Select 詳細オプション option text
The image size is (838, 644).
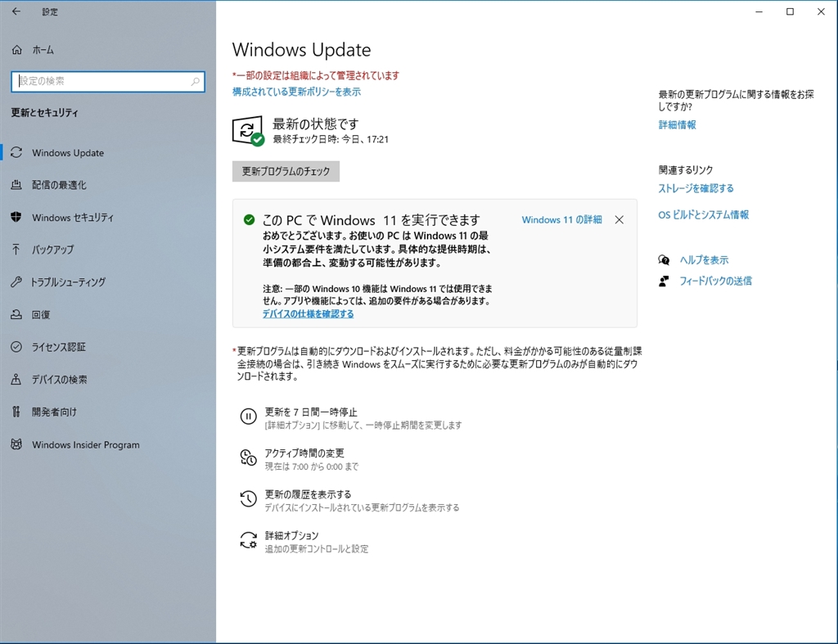292,535
